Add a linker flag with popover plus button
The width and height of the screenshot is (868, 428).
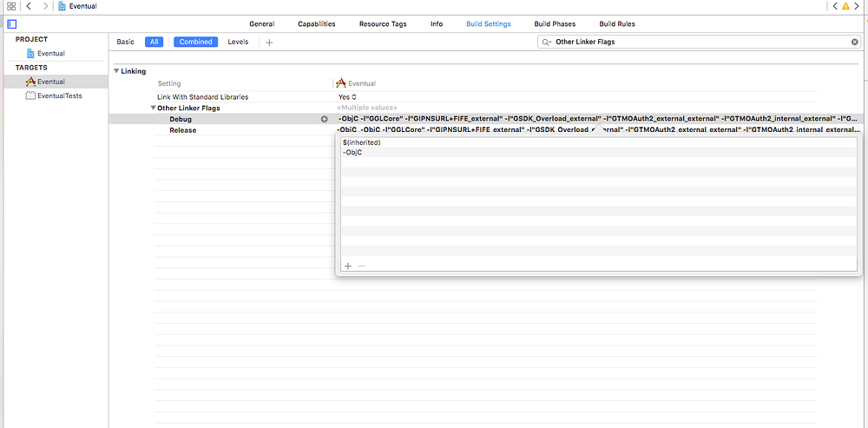point(348,266)
